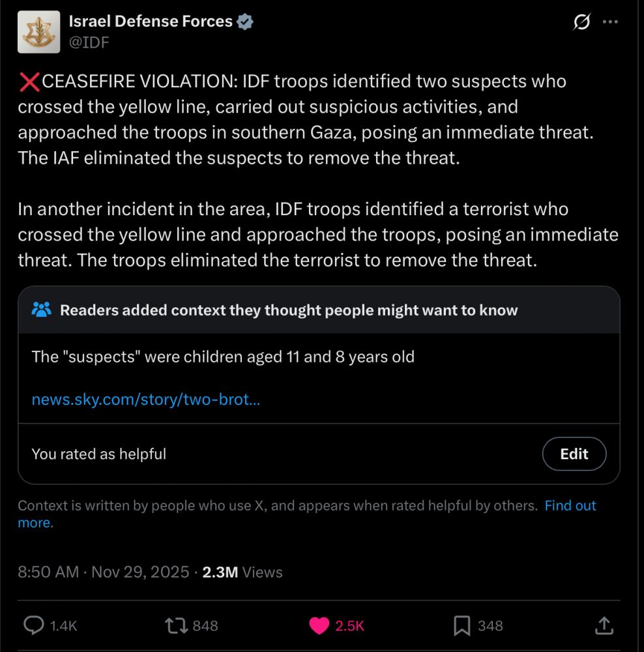Click the Israel Defense Forces display name

click(151, 22)
